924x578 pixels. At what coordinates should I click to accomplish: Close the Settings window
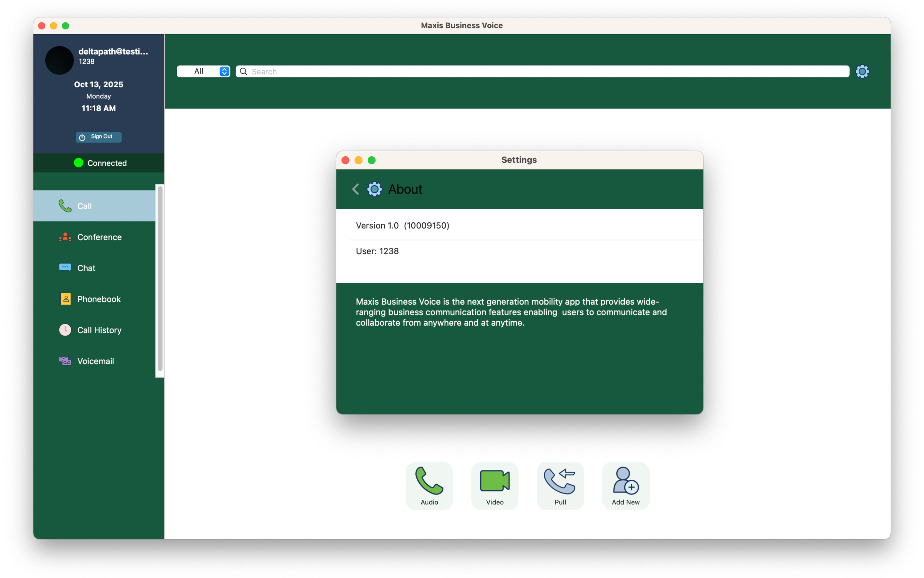pyautogui.click(x=346, y=160)
